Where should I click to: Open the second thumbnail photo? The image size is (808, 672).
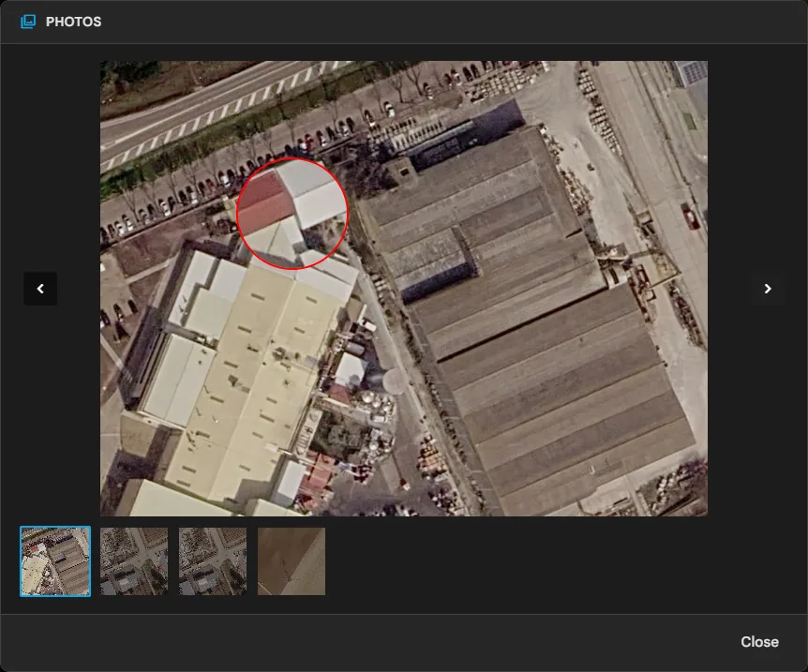tap(134, 561)
